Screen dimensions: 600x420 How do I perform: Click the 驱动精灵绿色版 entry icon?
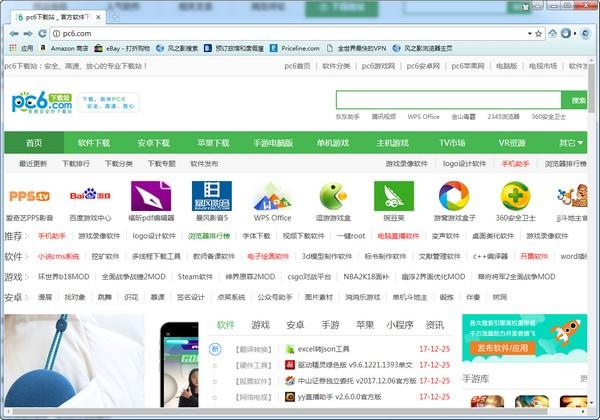tap(290, 365)
